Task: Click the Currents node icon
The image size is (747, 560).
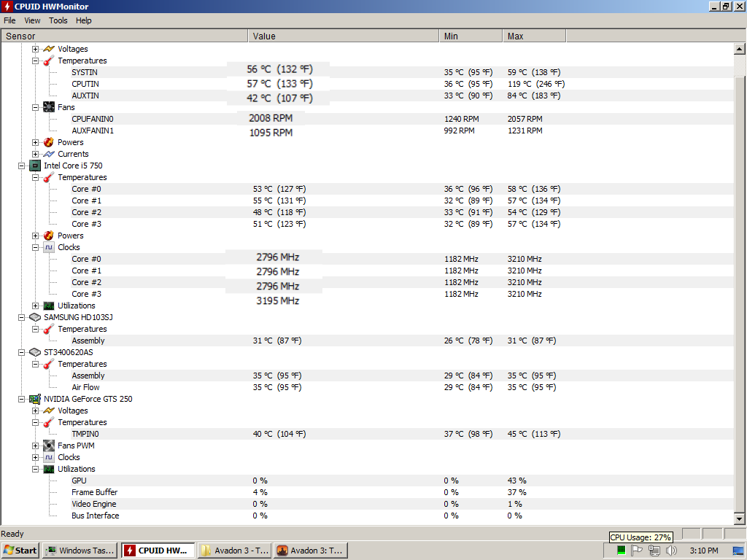Action: coord(49,154)
